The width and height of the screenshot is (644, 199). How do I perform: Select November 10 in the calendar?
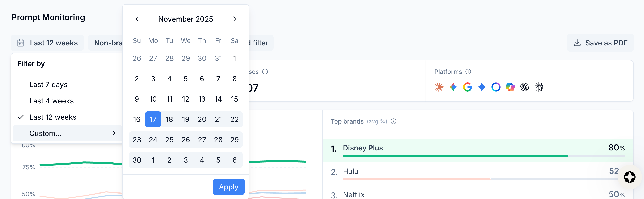click(x=153, y=99)
